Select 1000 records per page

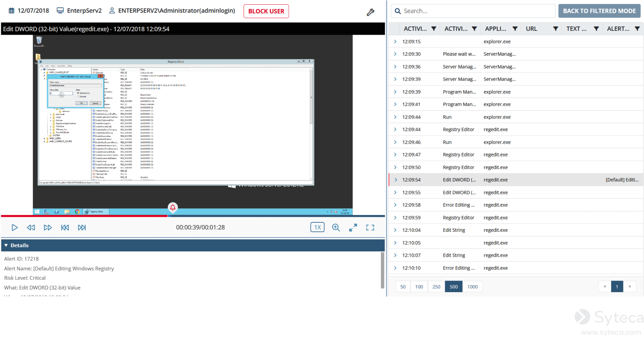(x=472, y=287)
